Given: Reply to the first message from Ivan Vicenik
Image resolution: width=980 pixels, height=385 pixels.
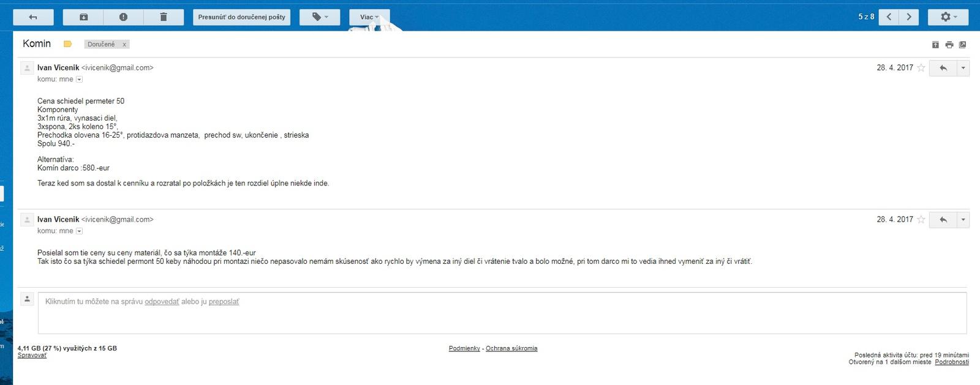Looking at the screenshot, I should (x=943, y=68).
